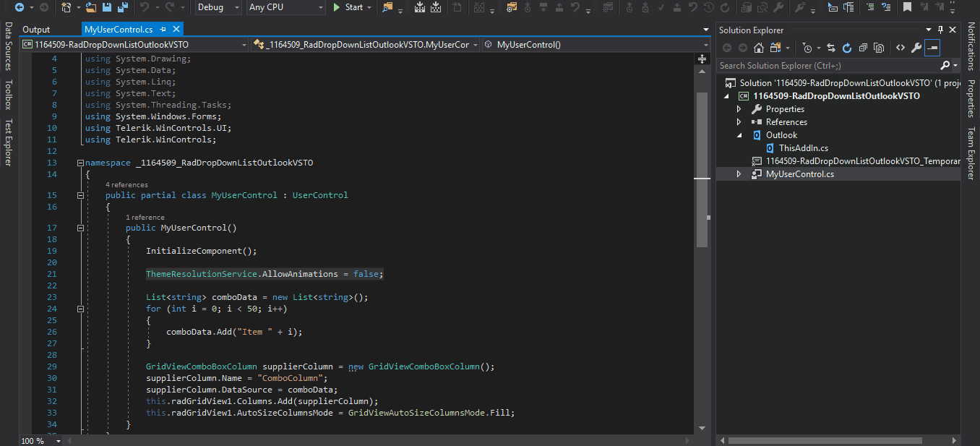Click the Start debugging play button
This screenshot has width=980, height=446.
pyautogui.click(x=337, y=7)
